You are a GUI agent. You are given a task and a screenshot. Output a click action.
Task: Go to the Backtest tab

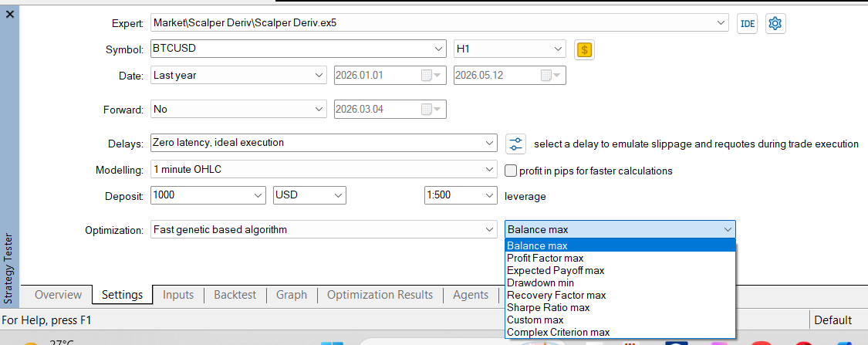pyautogui.click(x=235, y=295)
